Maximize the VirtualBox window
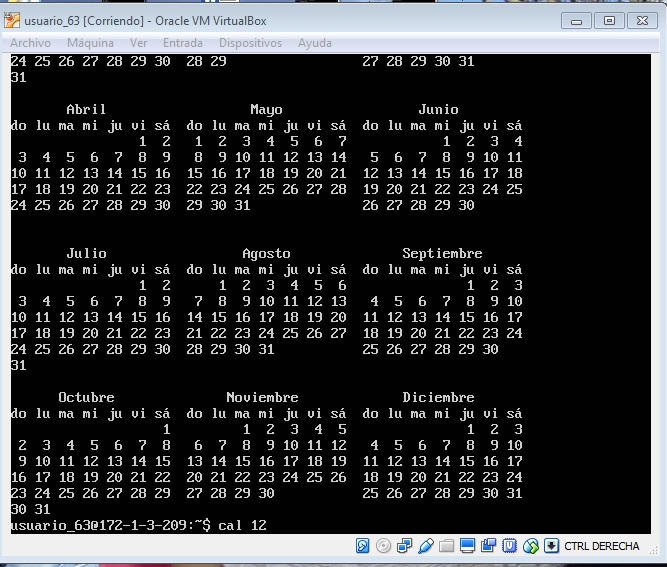667x567 pixels. click(609, 20)
